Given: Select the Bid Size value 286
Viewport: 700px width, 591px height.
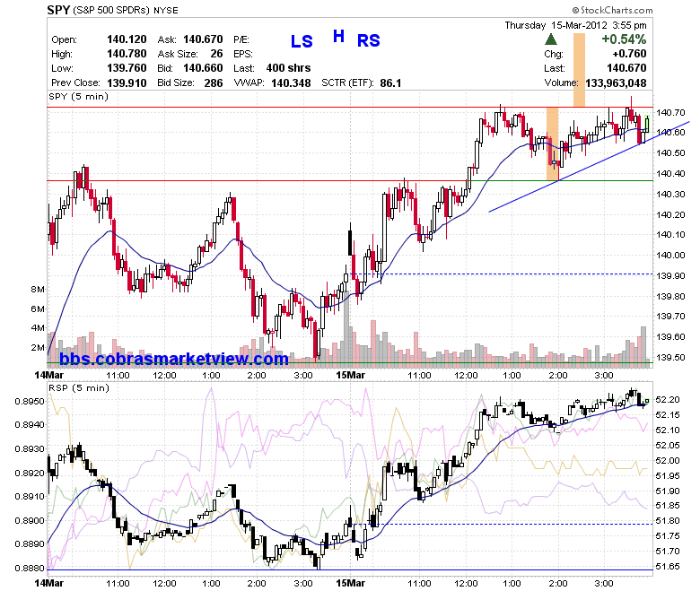Looking at the screenshot, I should pos(214,83).
